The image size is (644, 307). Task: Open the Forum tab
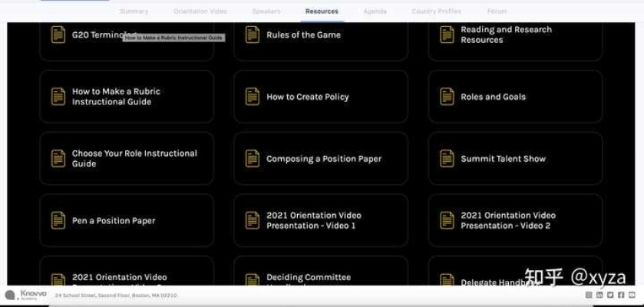point(497,12)
